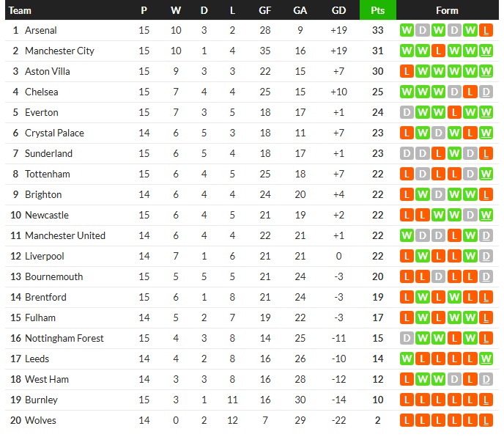Click the Form column header
Viewport: 504px width, 437px height.
tap(447, 10)
